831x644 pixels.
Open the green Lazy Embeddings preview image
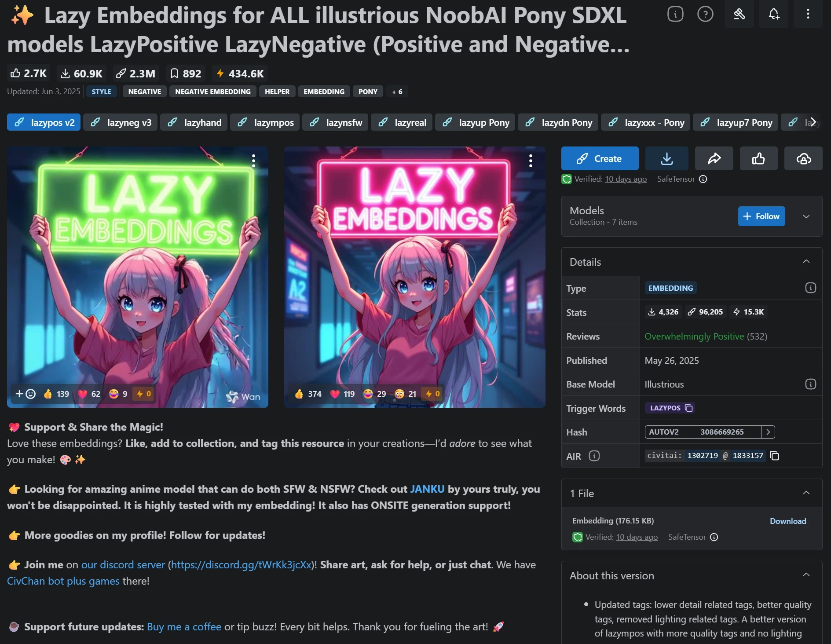point(138,277)
